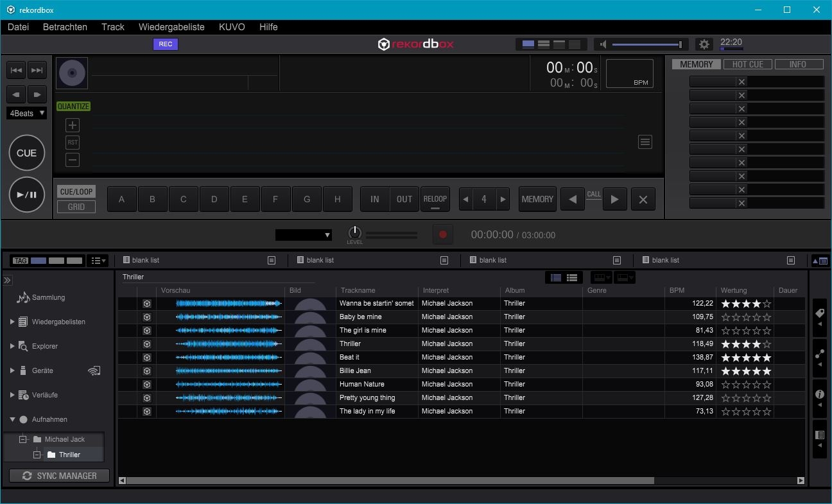Collapse the Michael Jack folder
The image size is (832, 504).
23,439
